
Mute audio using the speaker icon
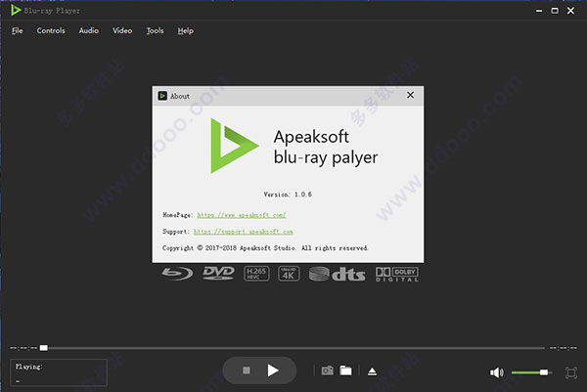(496, 372)
